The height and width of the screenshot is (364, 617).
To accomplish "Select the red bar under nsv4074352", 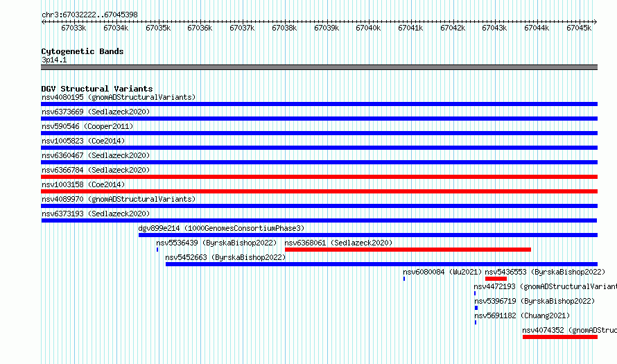I will pyautogui.click(x=560, y=337).
